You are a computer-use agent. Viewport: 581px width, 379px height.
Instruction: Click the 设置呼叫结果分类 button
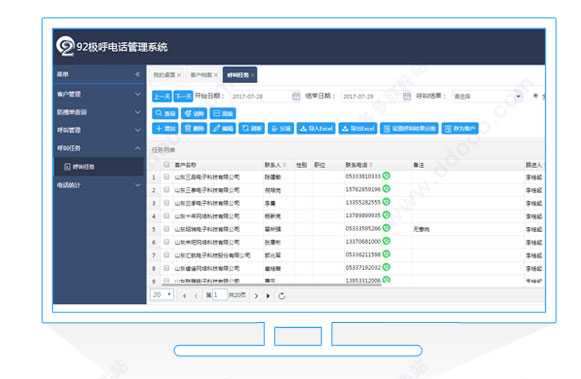click(x=409, y=129)
